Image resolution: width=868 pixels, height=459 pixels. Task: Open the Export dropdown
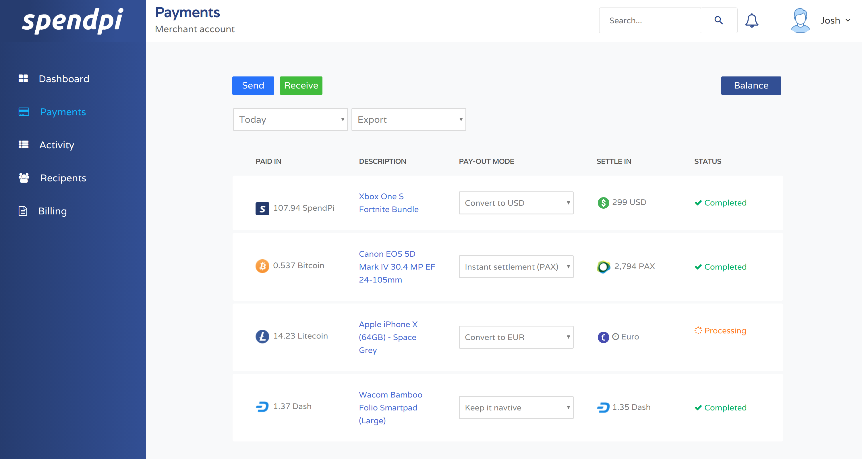tap(408, 119)
